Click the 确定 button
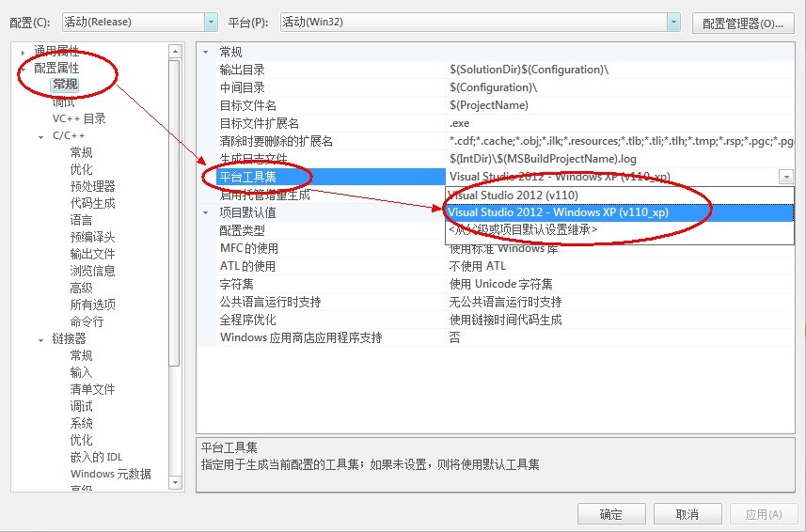The image size is (806, 532). [x=611, y=514]
